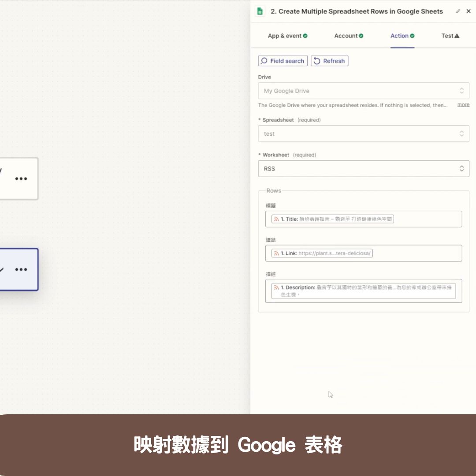The width and height of the screenshot is (476, 476).
Task: Open the ellipsis menu on the selected step card
Action: click(21, 269)
